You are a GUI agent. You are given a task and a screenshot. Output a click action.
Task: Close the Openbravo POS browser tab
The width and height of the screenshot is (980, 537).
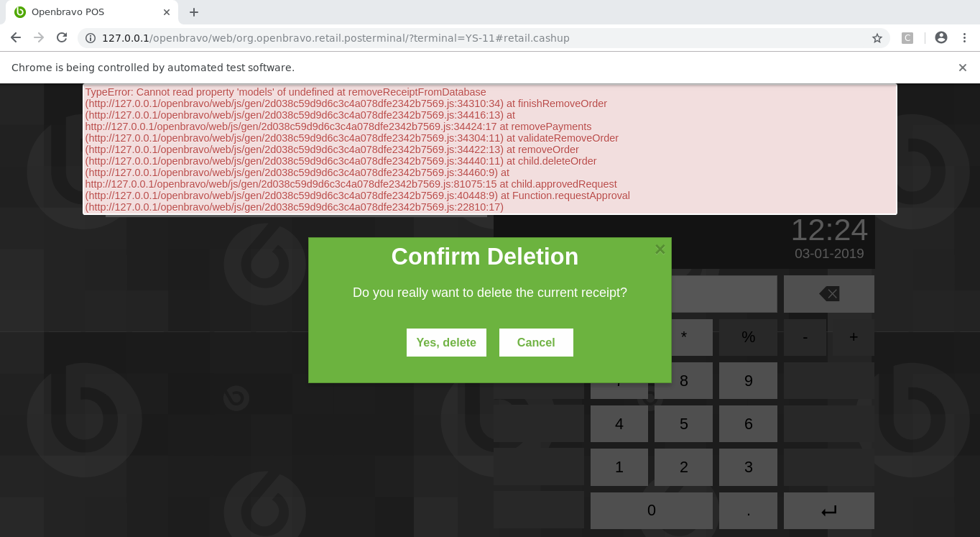(167, 12)
